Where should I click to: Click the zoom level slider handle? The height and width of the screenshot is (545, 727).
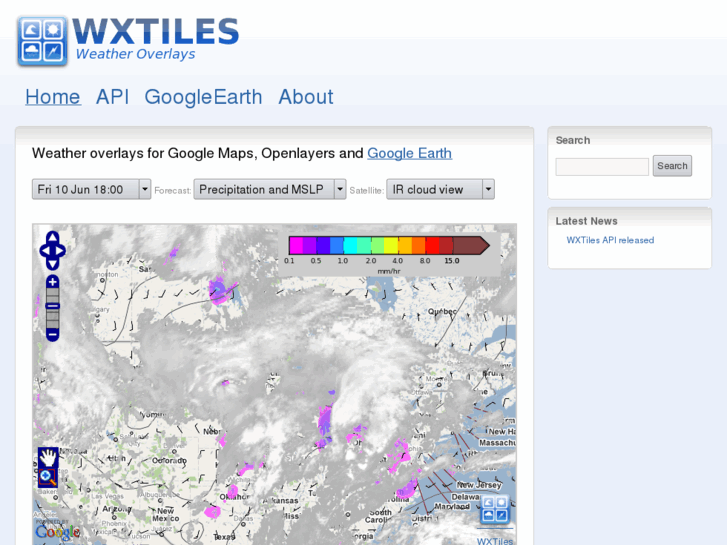pos(52,306)
